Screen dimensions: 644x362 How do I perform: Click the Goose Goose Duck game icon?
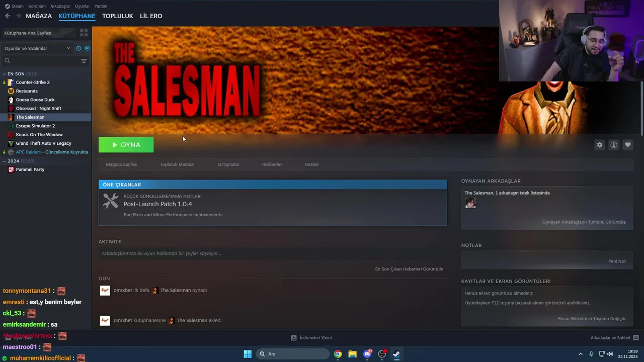11,100
